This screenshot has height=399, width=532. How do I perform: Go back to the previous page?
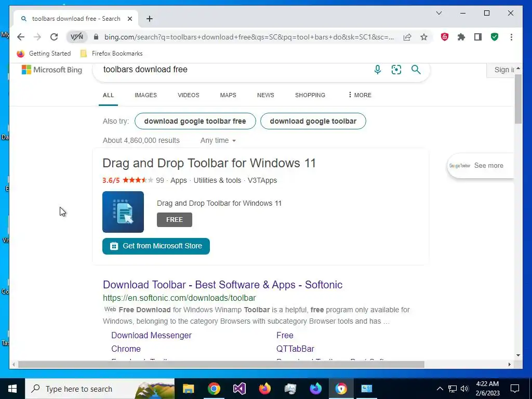pyautogui.click(x=21, y=37)
